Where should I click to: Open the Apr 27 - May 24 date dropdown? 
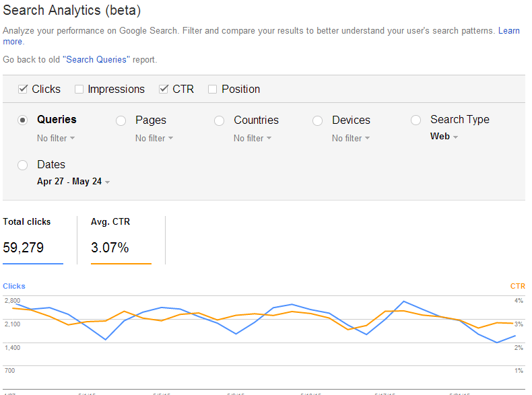[x=73, y=182]
